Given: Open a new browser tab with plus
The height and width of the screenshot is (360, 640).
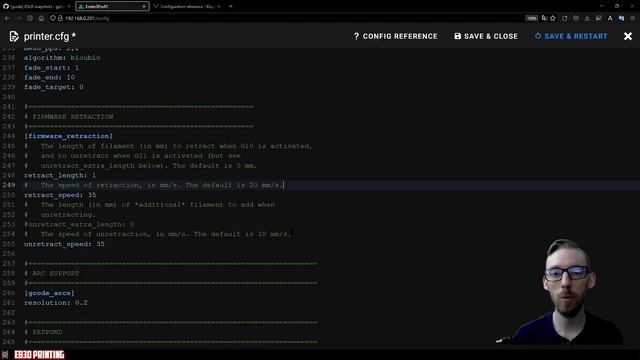Looking at the screenshot, I should [x=231, y=7].
